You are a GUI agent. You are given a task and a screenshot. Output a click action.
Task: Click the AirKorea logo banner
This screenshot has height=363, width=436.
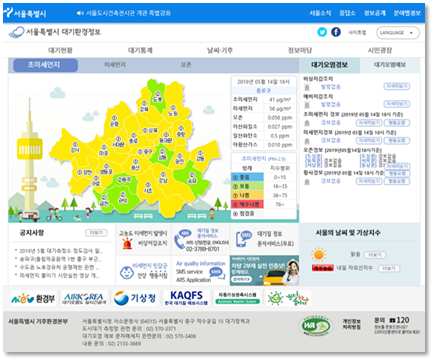tap(85, 298)
